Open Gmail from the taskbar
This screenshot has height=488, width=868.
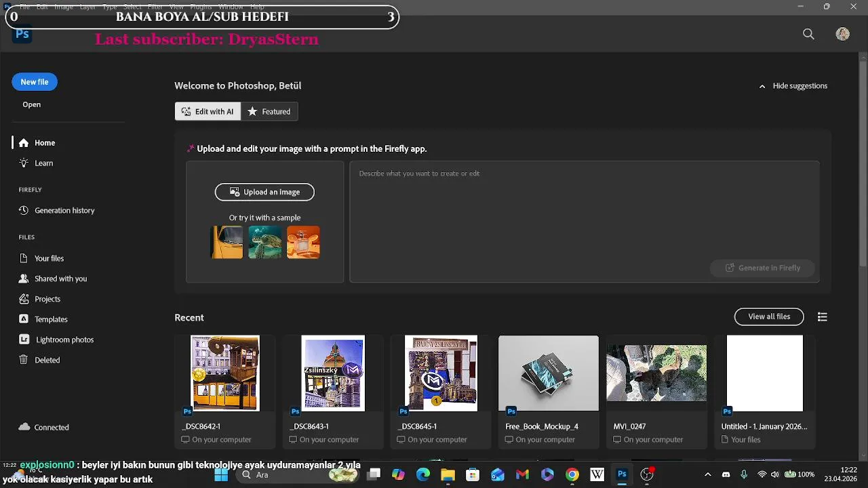[x=522, y=475]
